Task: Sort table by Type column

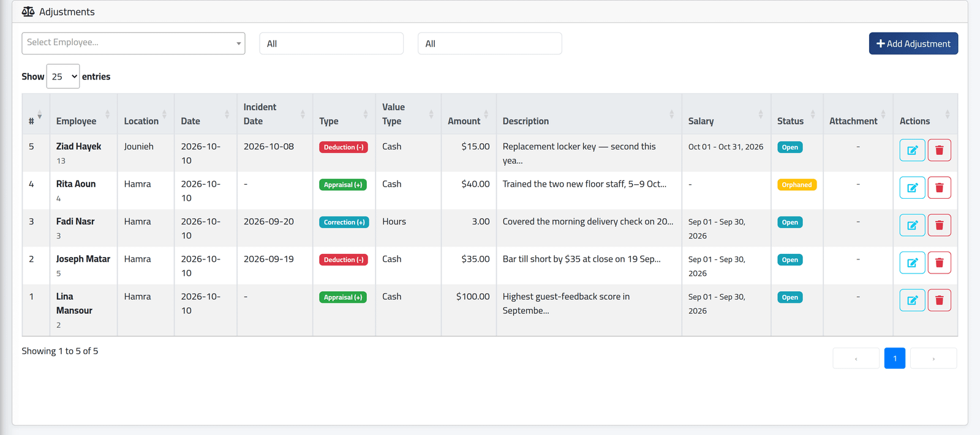Action: [344, 114]
